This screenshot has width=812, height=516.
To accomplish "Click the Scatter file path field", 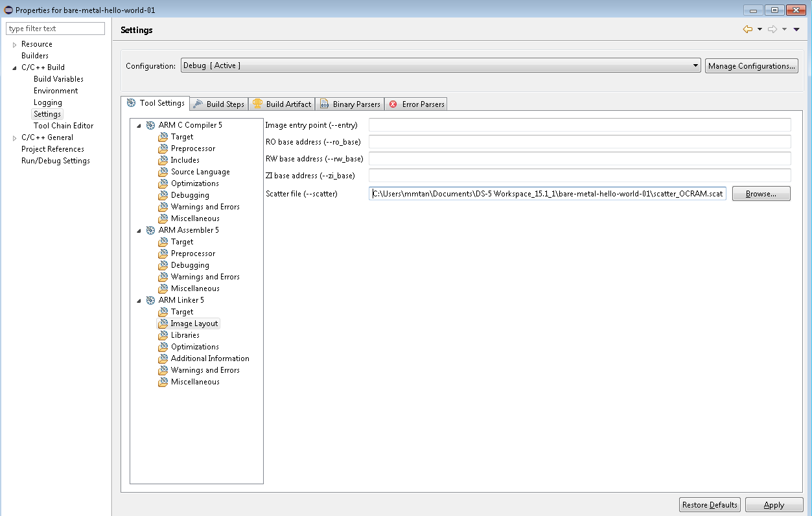I will pos(548,193).
